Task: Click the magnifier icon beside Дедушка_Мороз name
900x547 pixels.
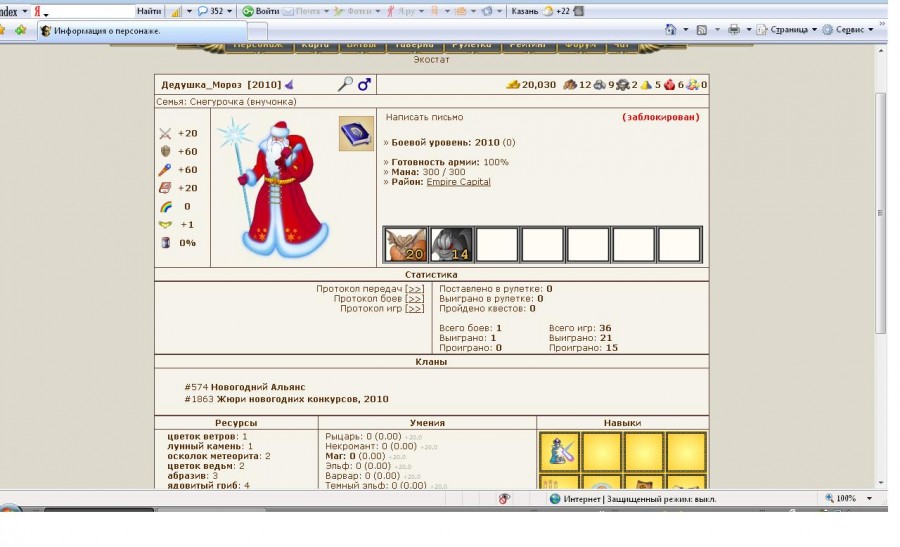Action: pyautogui.click(x=345, y=84)
